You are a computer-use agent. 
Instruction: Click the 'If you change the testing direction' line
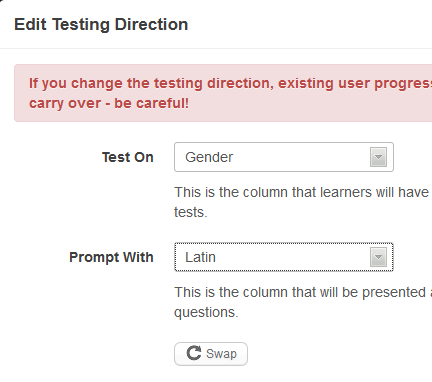[230, 83]
